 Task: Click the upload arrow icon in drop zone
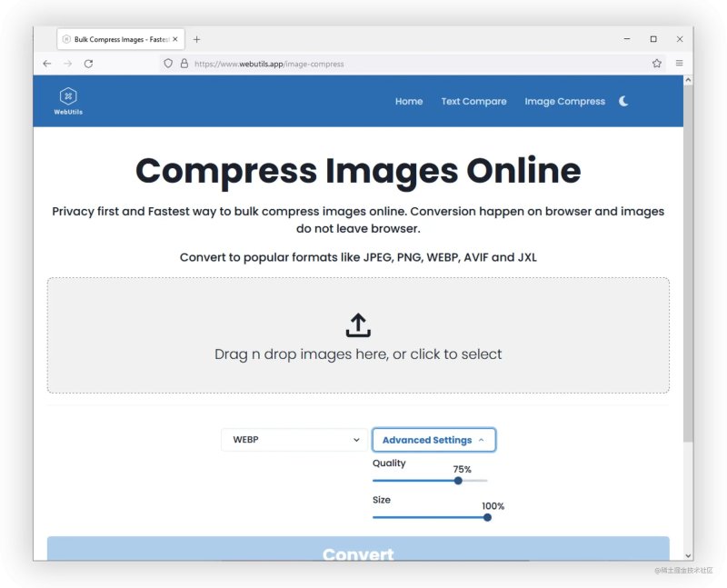(x=358, y=325)
